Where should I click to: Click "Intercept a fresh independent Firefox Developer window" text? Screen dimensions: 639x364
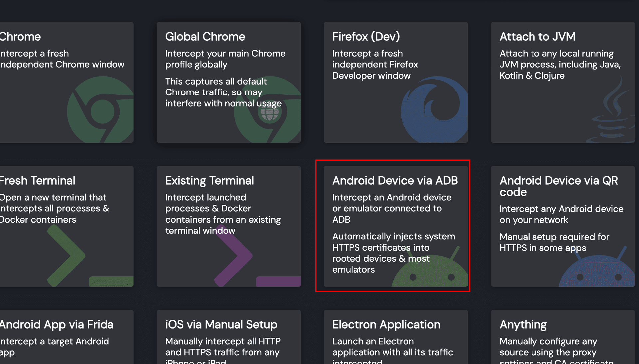375,65
